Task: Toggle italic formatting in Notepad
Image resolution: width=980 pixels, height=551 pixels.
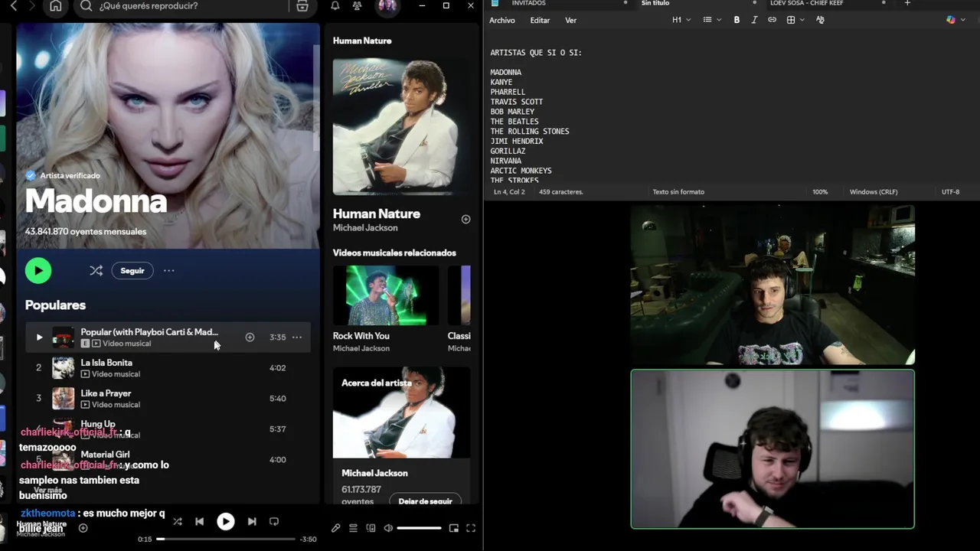Action: pyautogui.click(x=754, y=20)
